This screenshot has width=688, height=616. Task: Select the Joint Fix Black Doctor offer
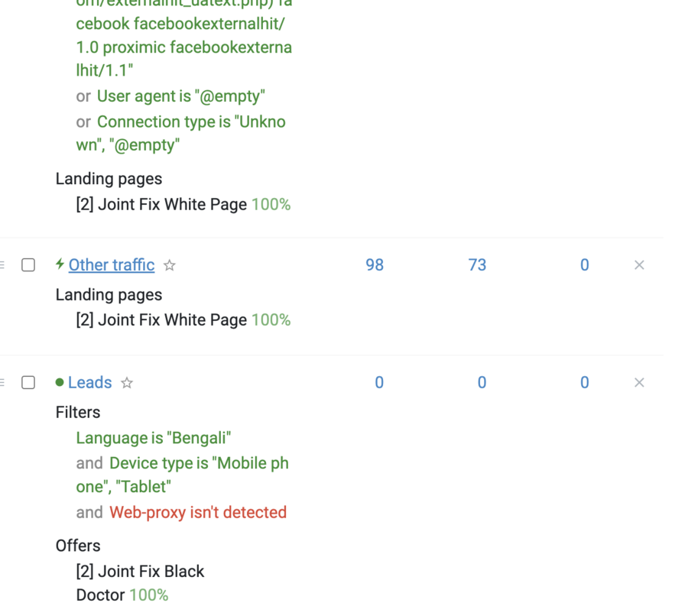pos(140,583)
